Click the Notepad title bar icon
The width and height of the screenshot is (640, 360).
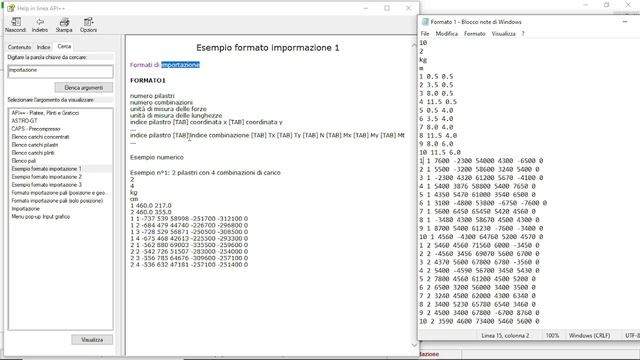(425, 22)
